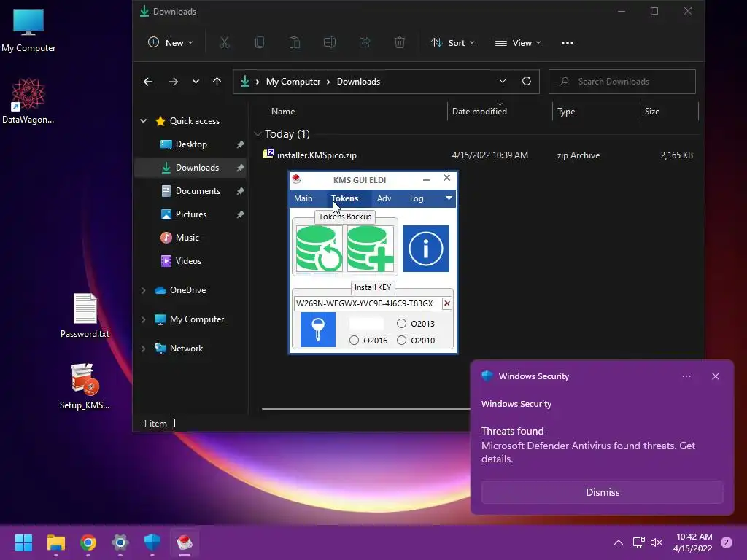Select the Setup_KMS desktop icon
Viewport: 747px width, 560px height.
85,386
